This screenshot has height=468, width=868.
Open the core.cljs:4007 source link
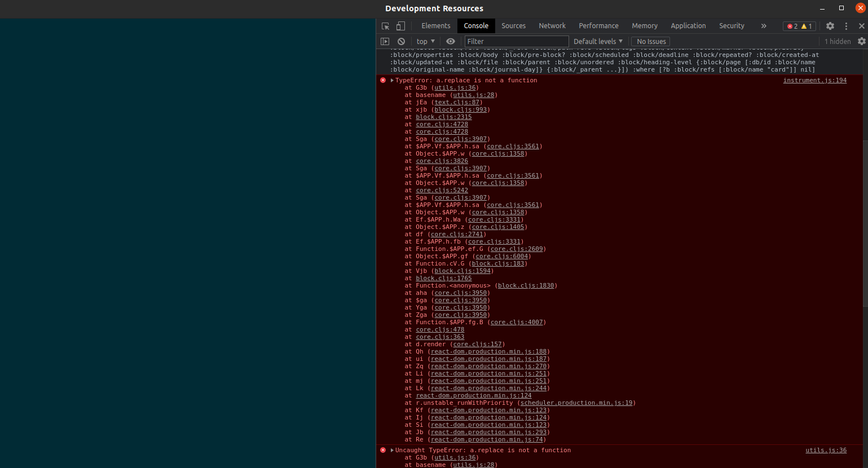click(x=517, y=323)
